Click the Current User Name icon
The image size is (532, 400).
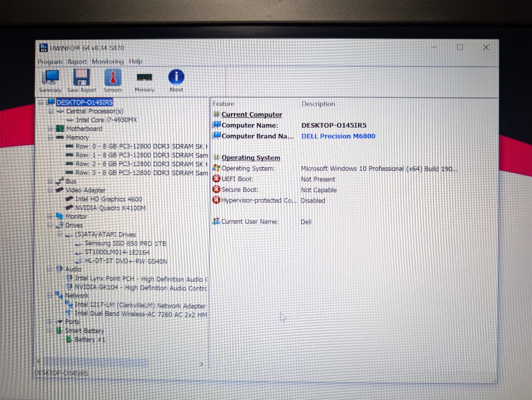216,221
